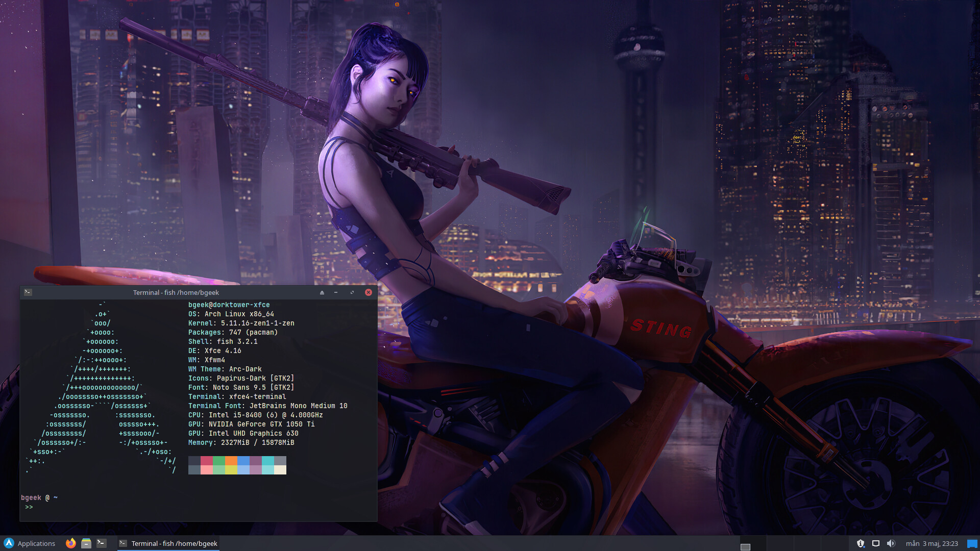This screenshot has height=551, width=980.
Task: Click the yellow block in the bottom palette row
Action: [x=231, y=470]
